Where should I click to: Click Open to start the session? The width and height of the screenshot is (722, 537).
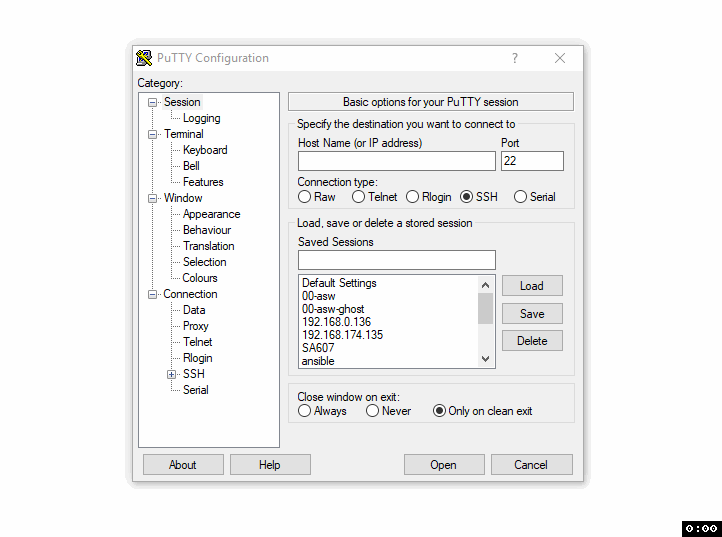[444, 465]
